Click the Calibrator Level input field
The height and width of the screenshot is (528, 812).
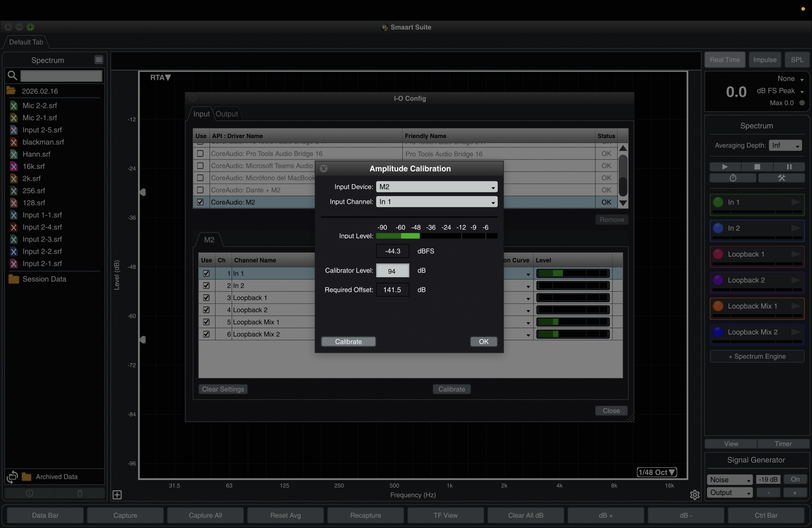point(392,271)
